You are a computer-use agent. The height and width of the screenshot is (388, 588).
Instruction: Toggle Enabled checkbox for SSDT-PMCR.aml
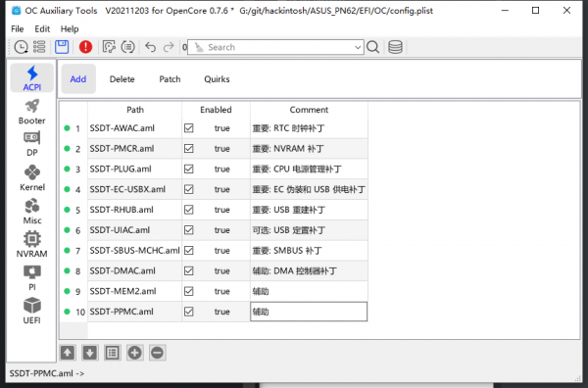point(188,149)
